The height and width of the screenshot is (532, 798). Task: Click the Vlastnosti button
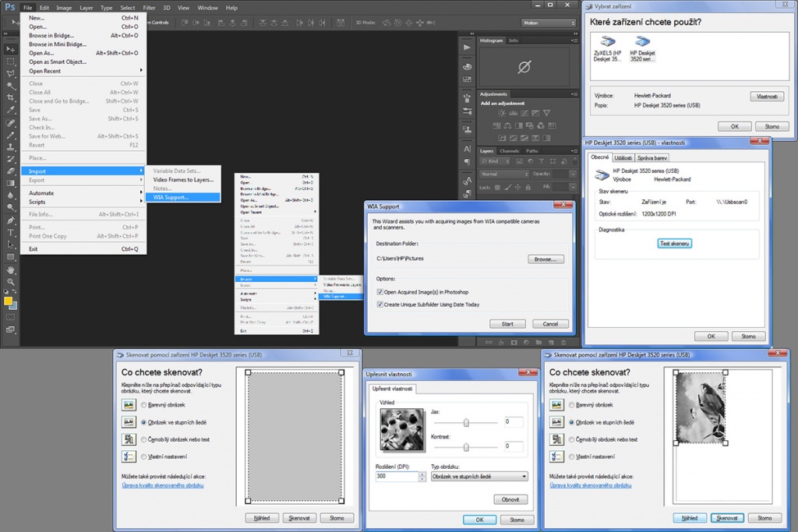pos(767,97)
